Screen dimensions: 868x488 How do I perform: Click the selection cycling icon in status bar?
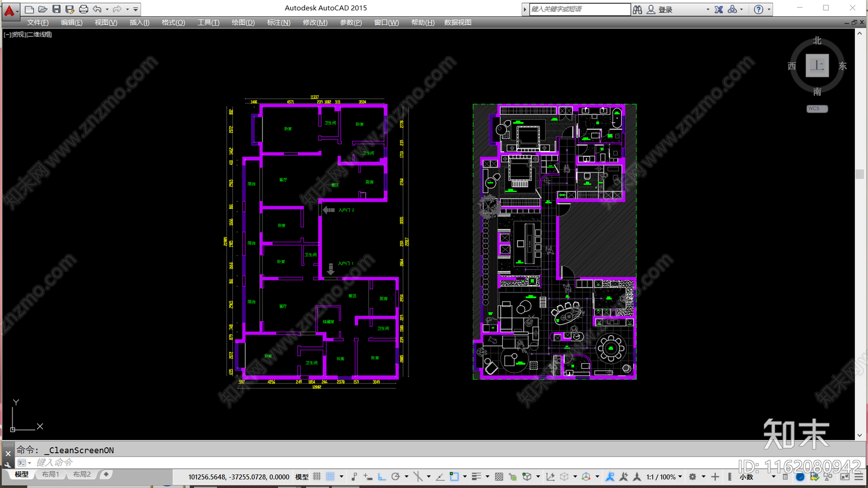click(512, 477)
